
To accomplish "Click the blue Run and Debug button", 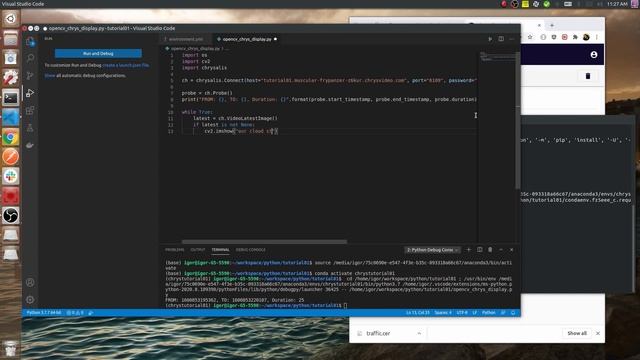I will [x=98, y=53].
